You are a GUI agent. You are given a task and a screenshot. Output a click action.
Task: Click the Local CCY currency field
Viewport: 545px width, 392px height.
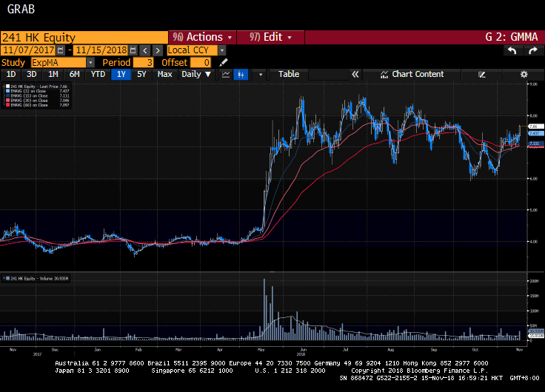tap(193, 50)
